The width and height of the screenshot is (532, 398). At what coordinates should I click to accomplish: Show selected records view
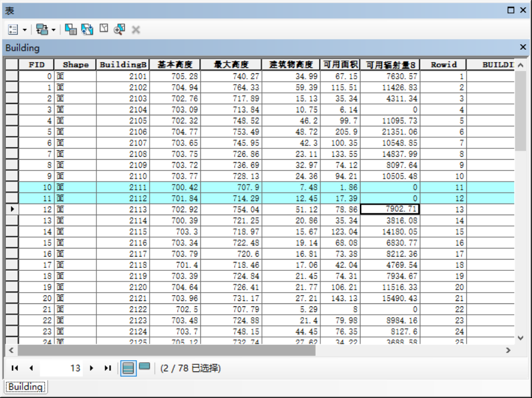(x=145, y=366)
